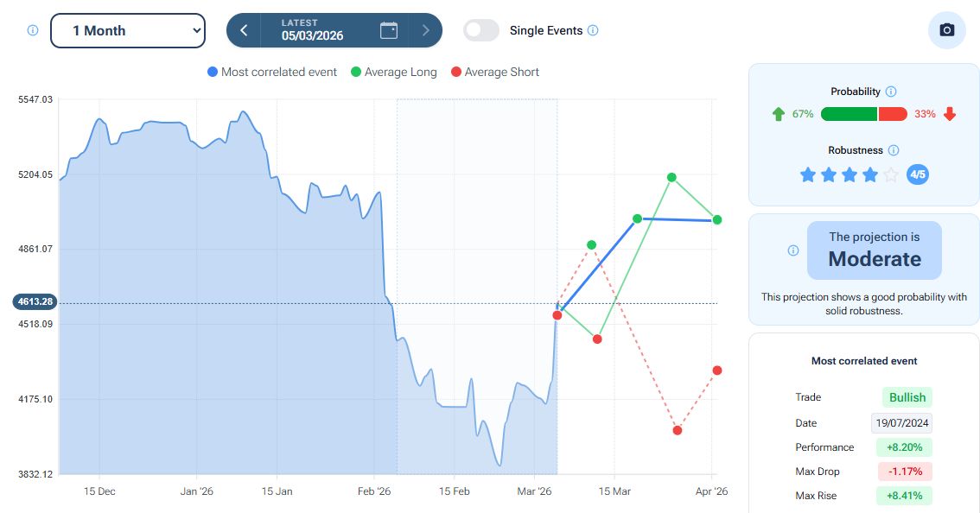Hide the Average Long legend series

(x=393, y=73)
